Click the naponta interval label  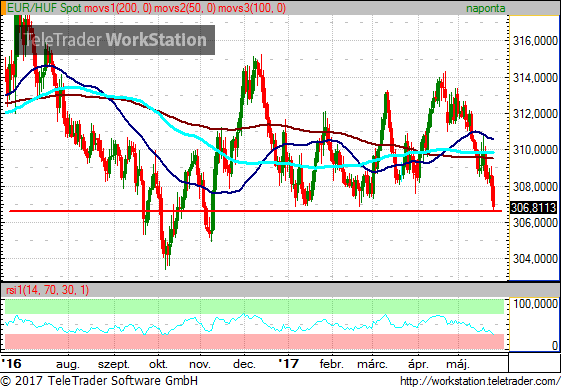tap(486, 8)
